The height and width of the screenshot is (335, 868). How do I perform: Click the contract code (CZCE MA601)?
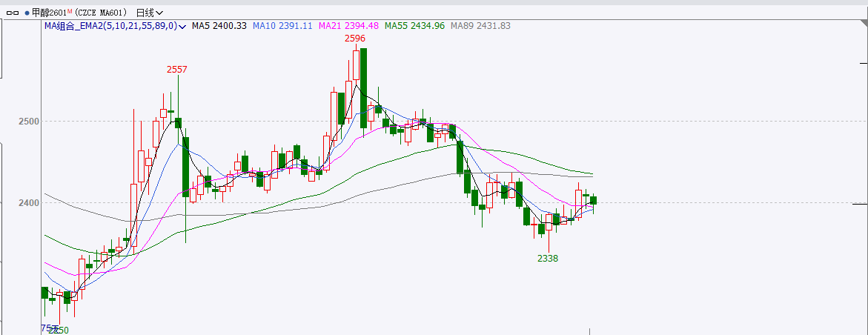[101, 12]
